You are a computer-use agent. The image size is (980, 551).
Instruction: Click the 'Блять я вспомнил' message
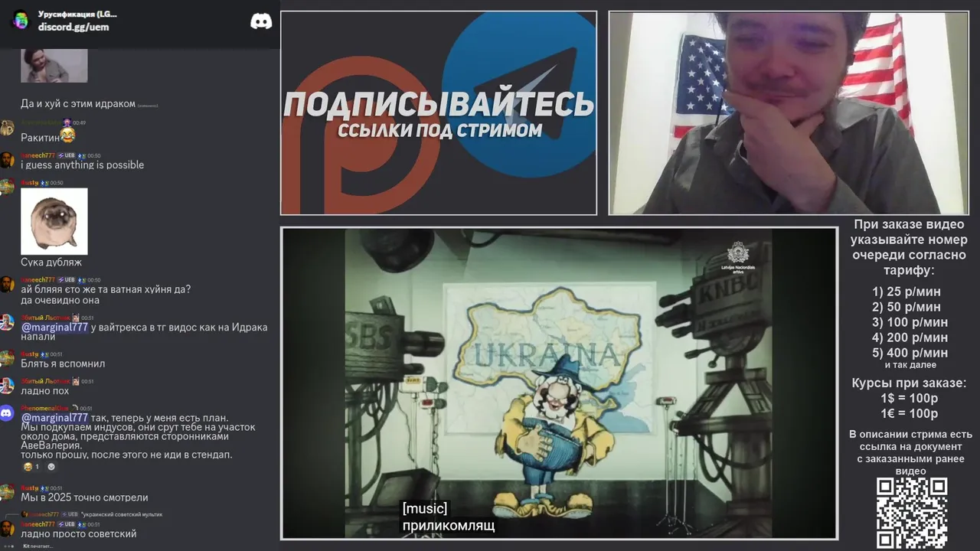tap(63, 364)
